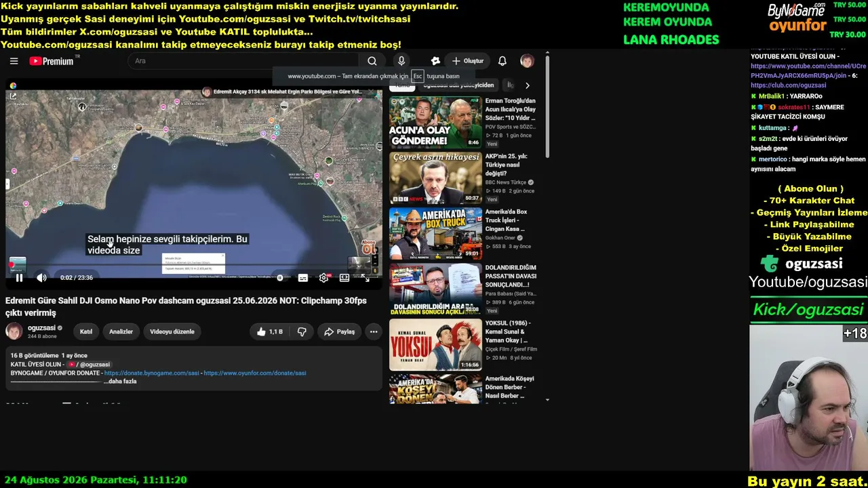Open the YouTube channel join link in chat
868x488 pixels.
(x=808, y=70)
